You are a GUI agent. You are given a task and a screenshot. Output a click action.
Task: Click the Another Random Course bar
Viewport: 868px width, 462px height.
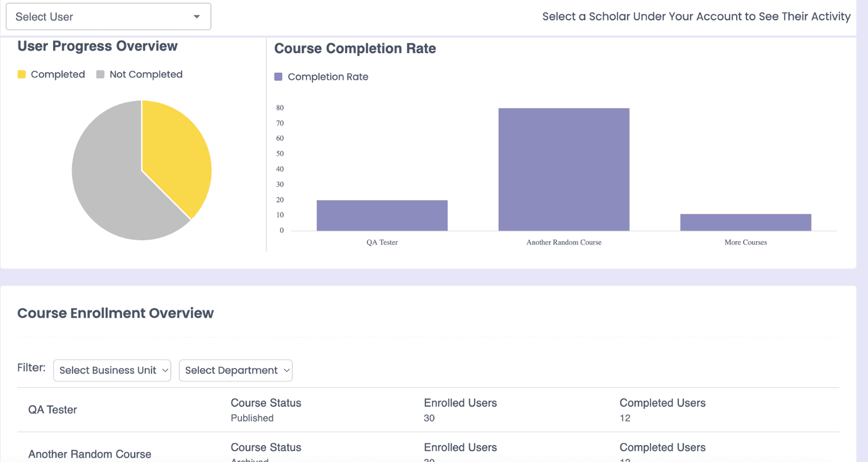[564, 170]
